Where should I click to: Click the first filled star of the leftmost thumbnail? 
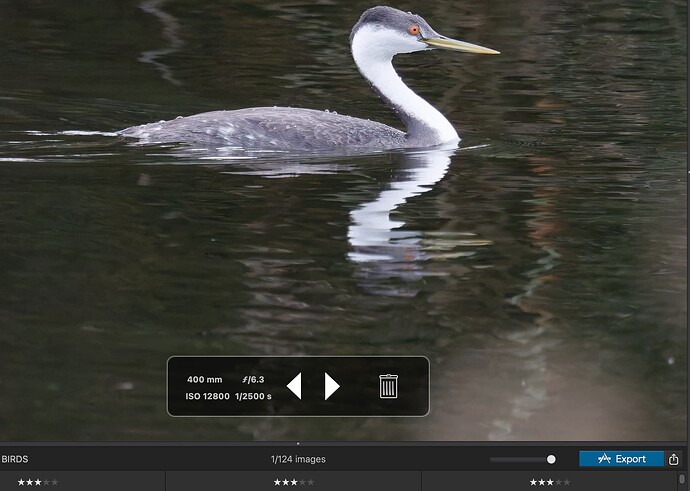[21, 482]
